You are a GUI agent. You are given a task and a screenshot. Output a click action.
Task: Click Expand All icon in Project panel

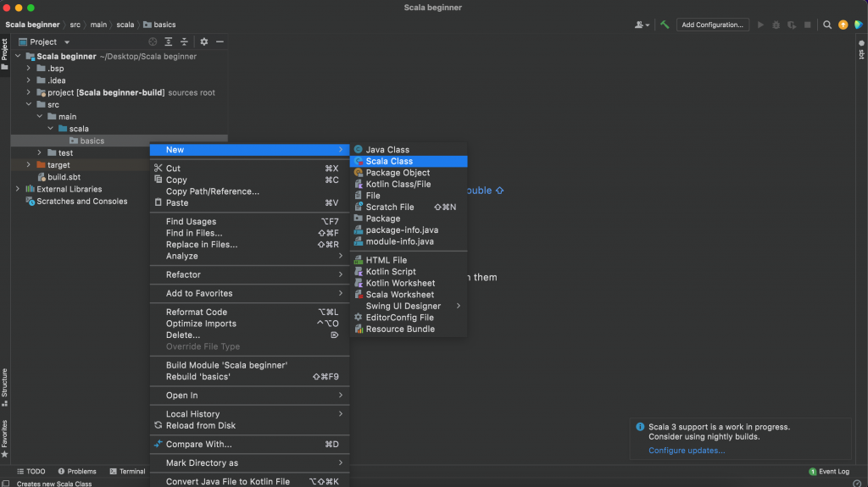point(169,42)
